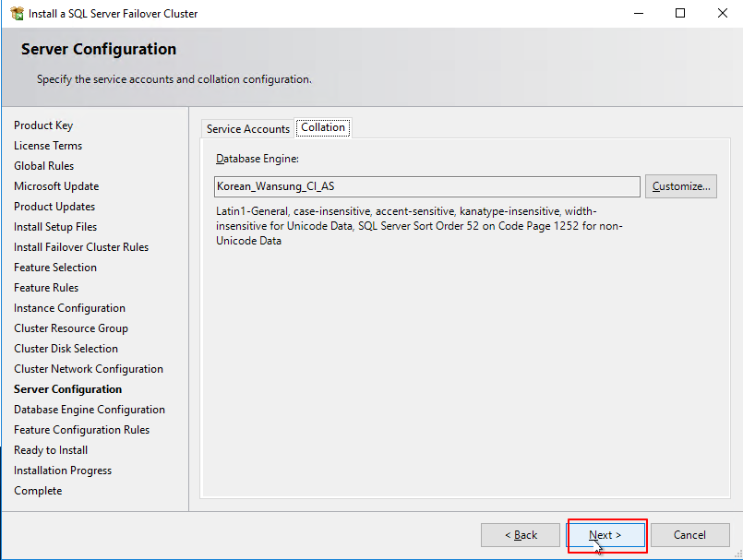Select the Product Key step
Viewport: 743px width, 560px height.
43,125
